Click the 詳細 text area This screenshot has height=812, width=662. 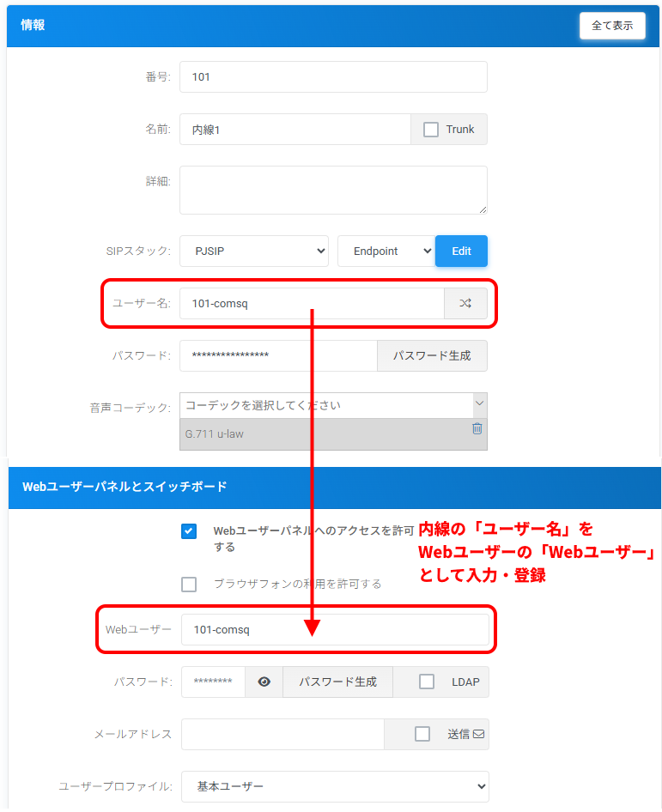click(x=333, y=190)
